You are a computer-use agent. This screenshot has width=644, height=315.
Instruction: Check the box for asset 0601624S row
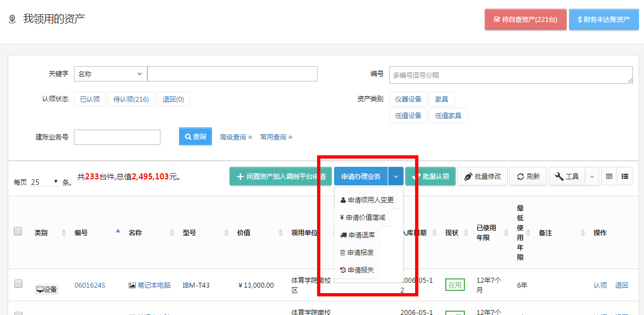coord(18,284)
